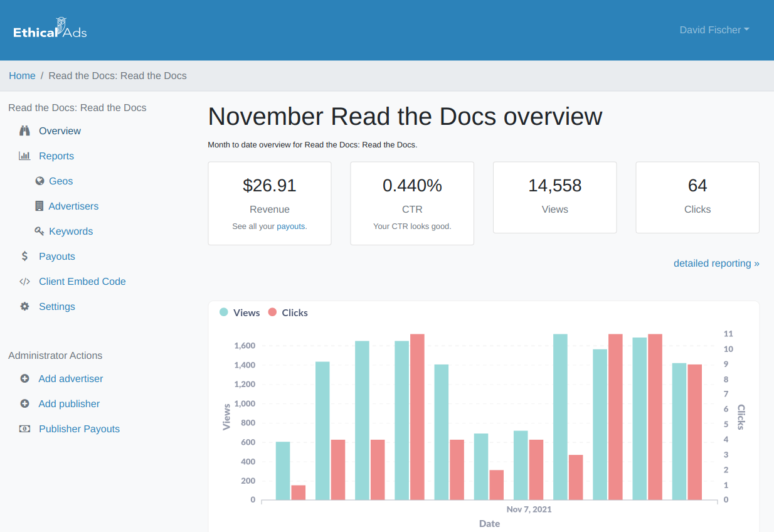Screen dimensions: 774x532
Task: Open the Client Embed Code link
Action: [82, 282]
